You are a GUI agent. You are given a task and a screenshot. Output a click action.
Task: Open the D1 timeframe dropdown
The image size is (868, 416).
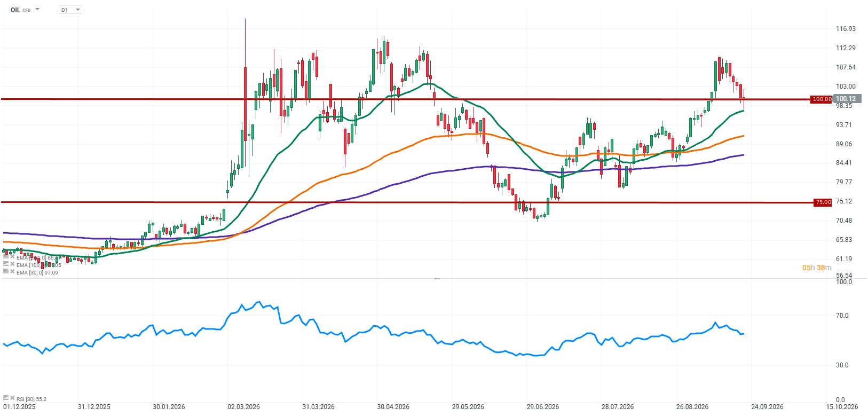pyautogui.click(x=70, y=10)
